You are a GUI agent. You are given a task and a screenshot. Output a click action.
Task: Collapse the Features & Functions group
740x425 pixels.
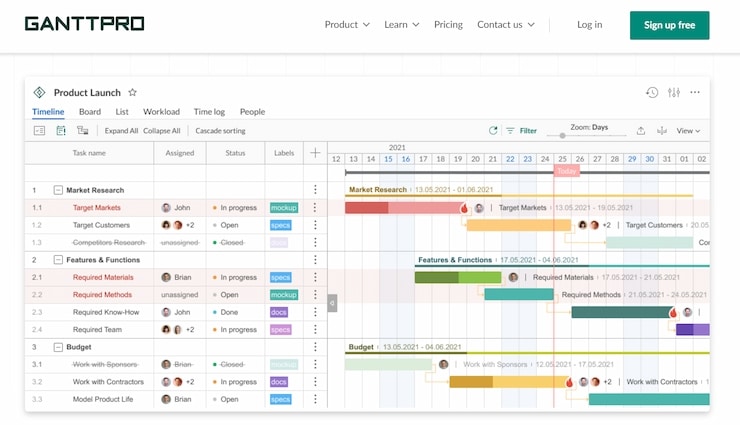tap(58, 260)
